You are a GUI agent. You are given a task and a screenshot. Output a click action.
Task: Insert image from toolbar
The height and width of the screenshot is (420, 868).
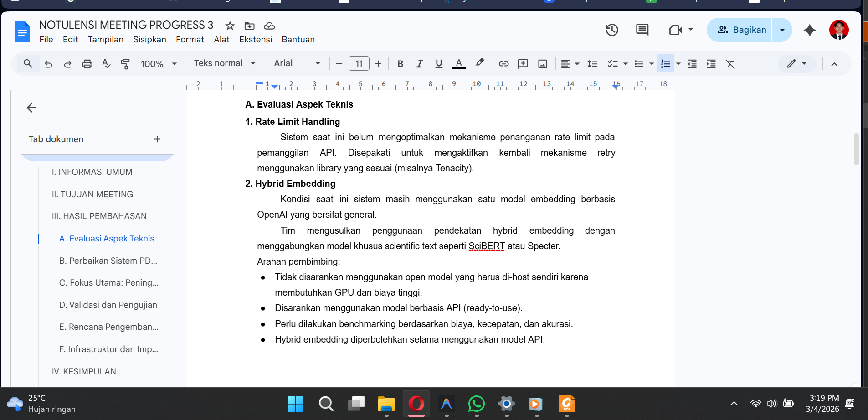coord(543,64)
